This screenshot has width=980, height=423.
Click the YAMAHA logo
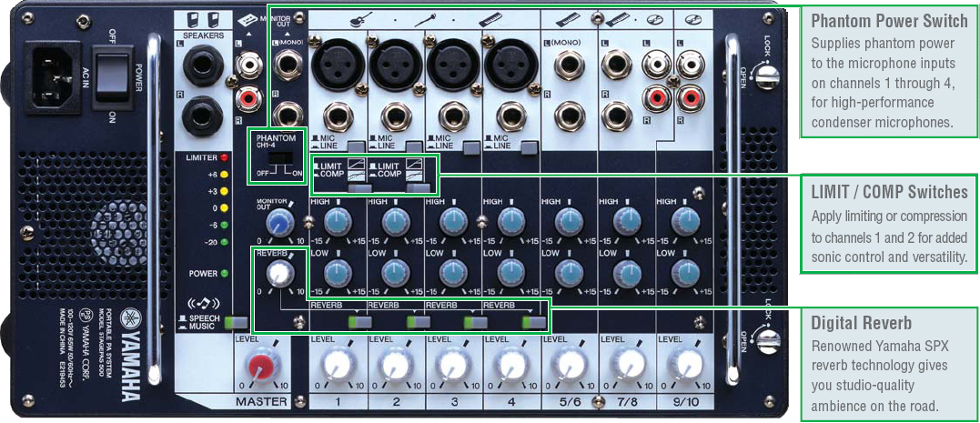click(x=130, y=354)
